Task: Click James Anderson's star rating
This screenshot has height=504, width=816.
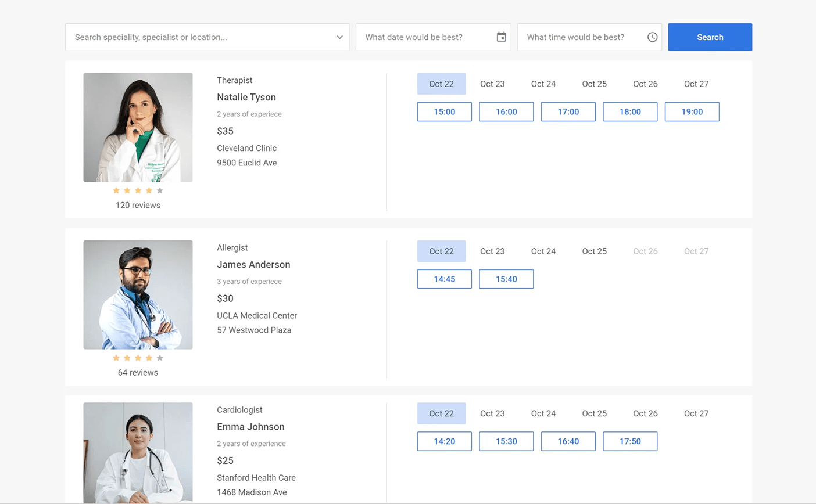Action: point(138,358)
